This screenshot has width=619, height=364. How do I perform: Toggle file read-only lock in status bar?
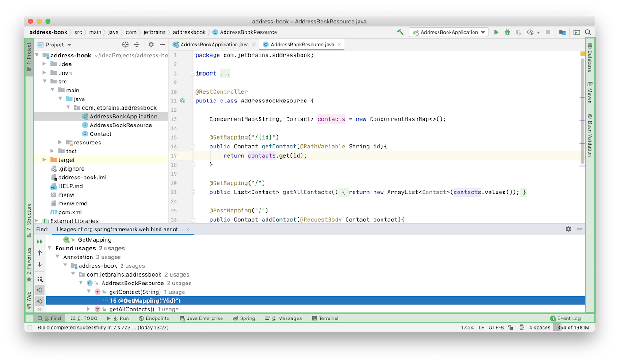511,327
